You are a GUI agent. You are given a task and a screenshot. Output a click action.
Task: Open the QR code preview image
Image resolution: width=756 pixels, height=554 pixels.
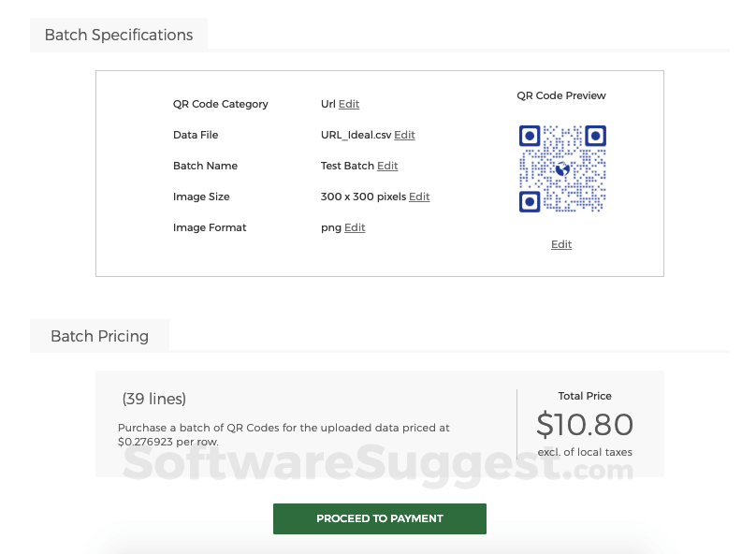pyautogui.click(x=561, y=169)
